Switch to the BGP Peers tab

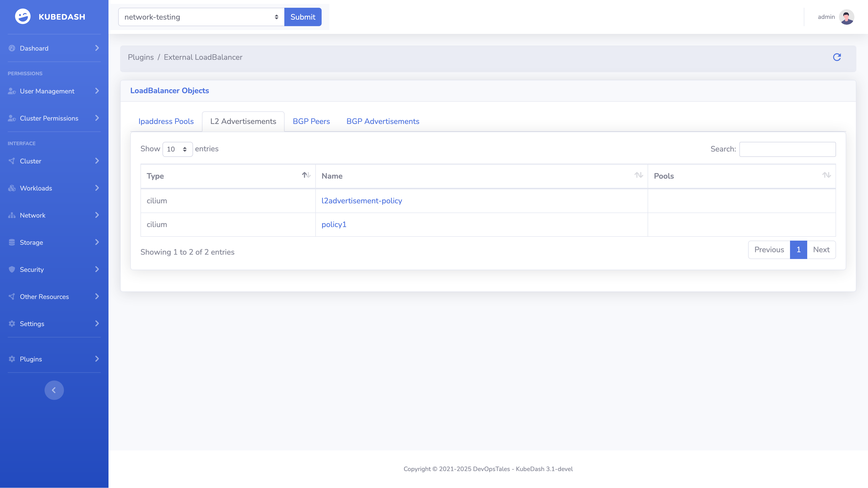(311, 121)
